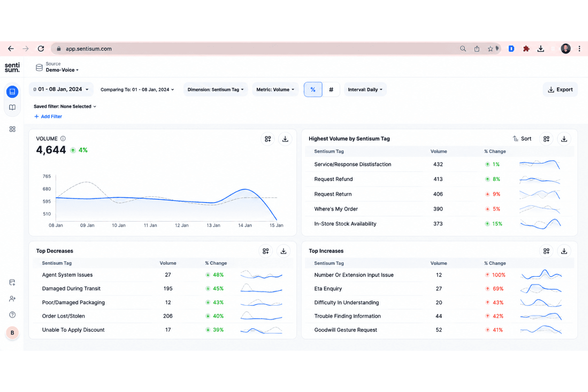
Task: Download the Highest Volume table
Action: click(564, 139)
